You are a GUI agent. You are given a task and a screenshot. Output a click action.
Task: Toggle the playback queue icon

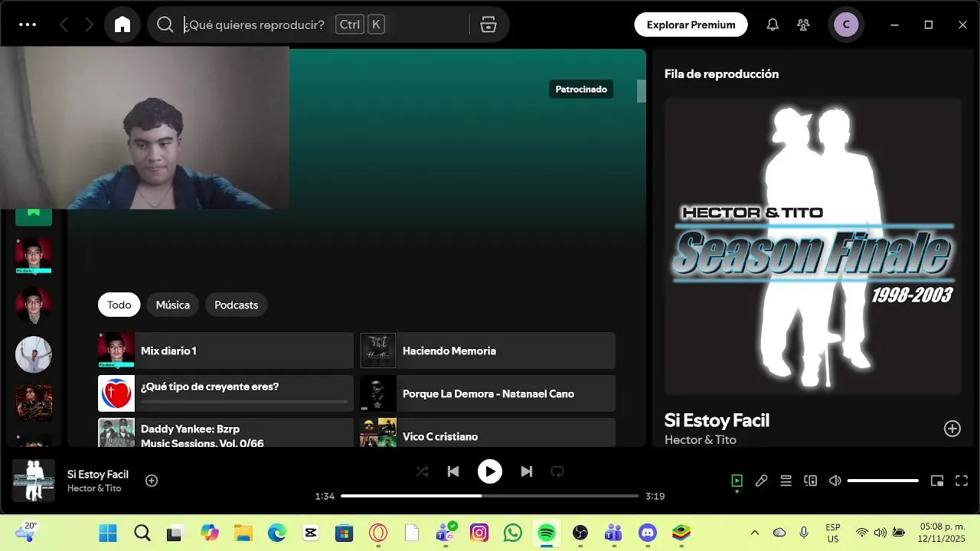click(x=786, y=481)
